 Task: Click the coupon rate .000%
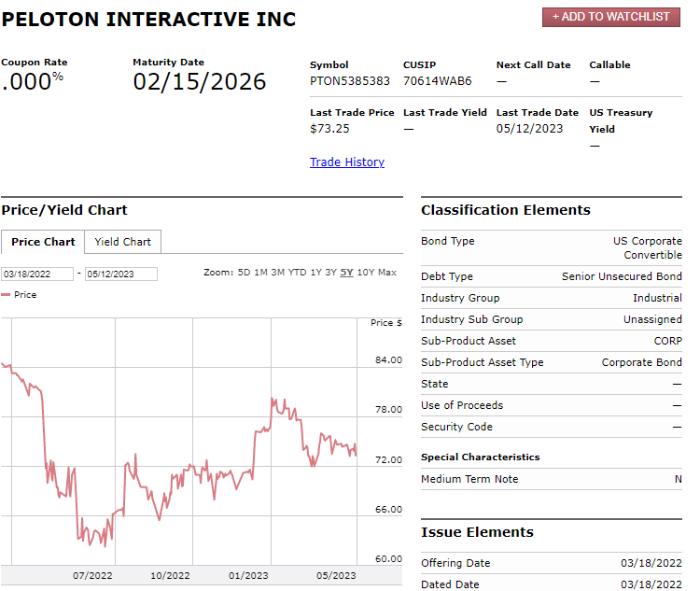click(x=32, y=82)
